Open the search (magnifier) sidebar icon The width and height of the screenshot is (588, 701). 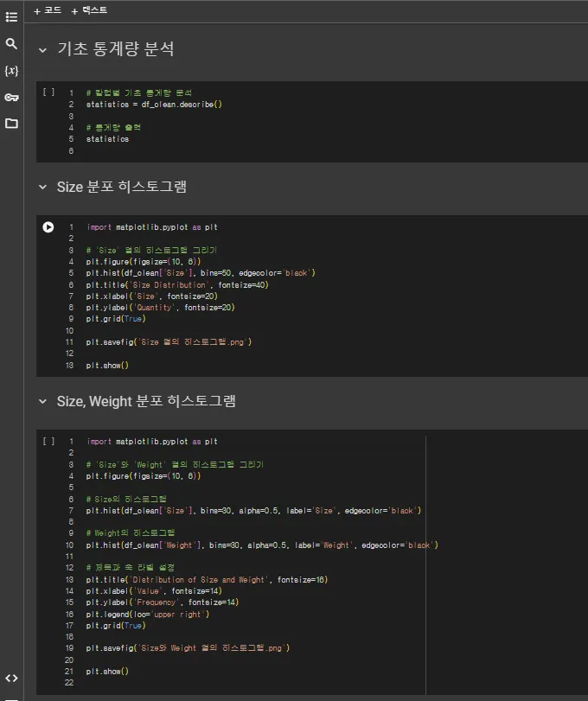point(11,44)
